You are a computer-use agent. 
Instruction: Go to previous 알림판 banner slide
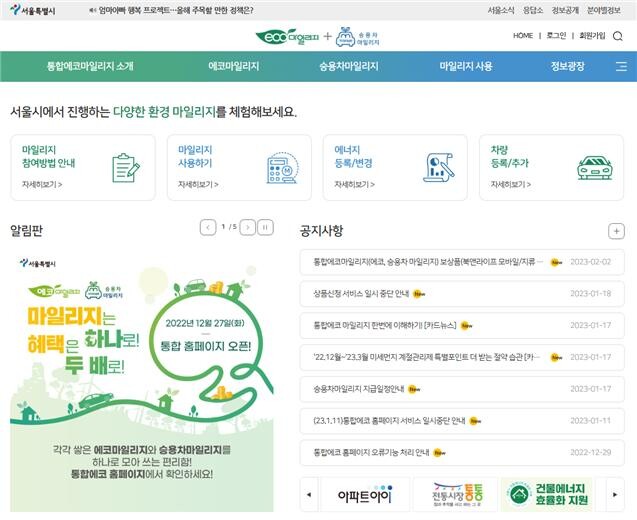(207, 227)
